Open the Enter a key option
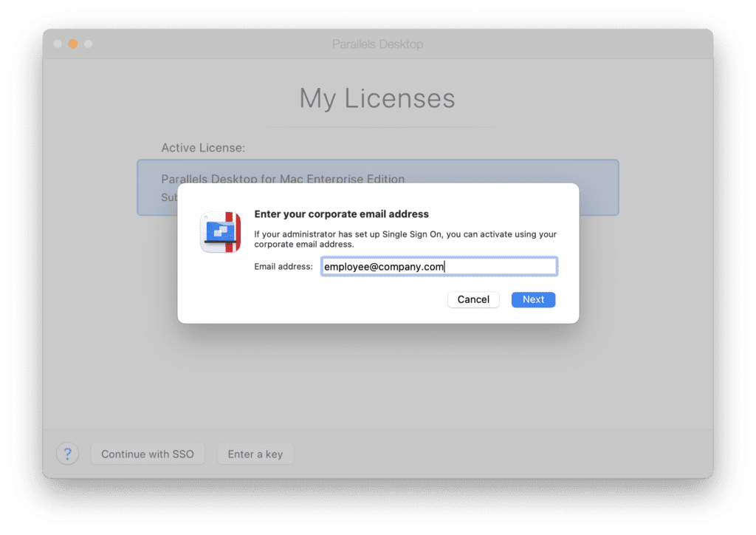 [x=255, y=454]
